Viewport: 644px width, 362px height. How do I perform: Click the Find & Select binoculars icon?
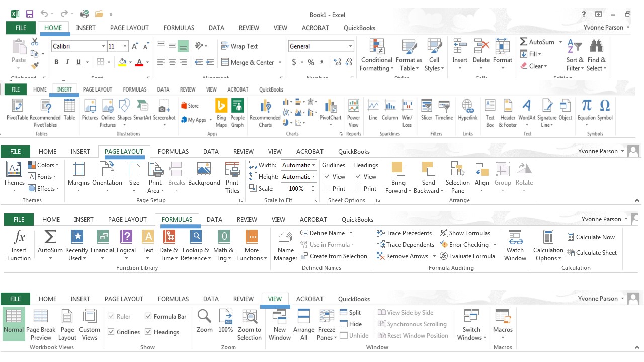tap(597, 47)
